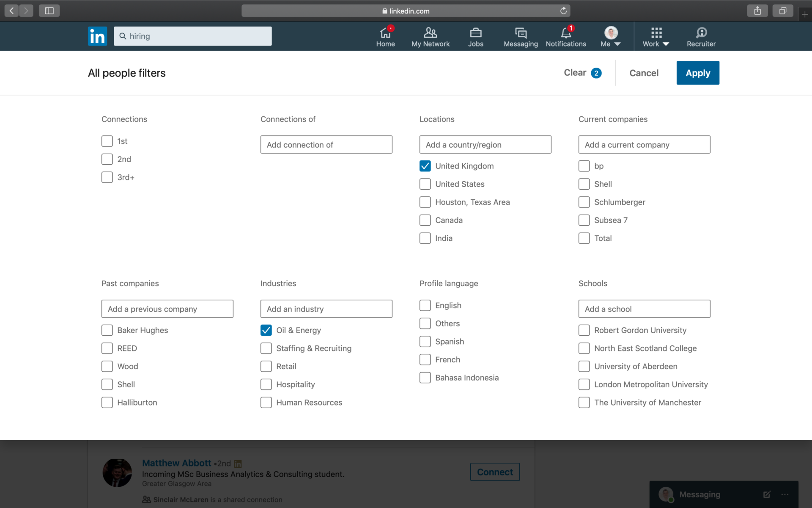Click the search magnifier icon

pyautogui.click(x=123, y=36)
